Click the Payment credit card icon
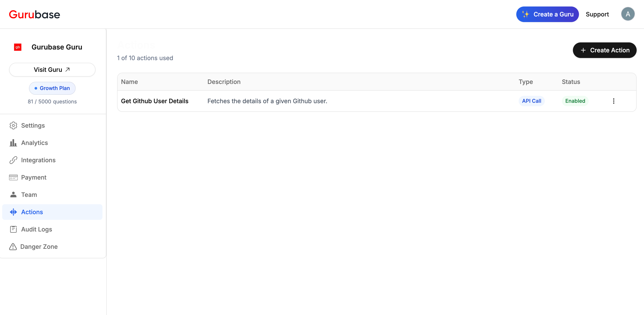644x315 pixels. click(13, 177)
